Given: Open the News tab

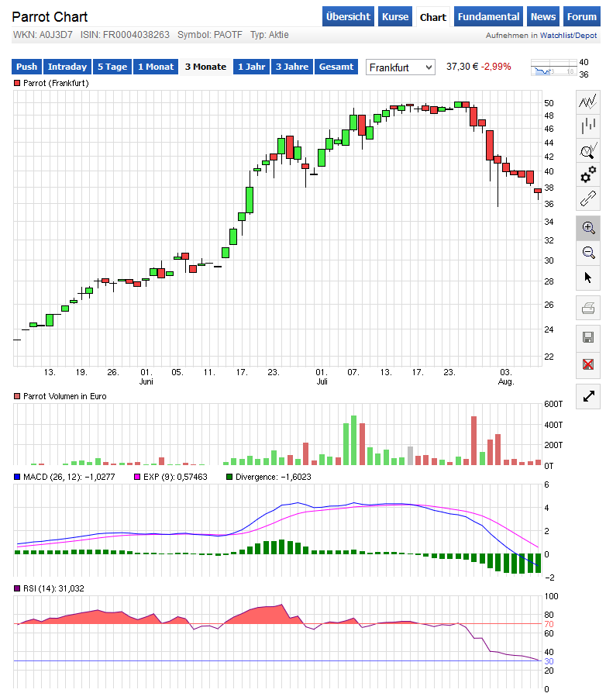Looking at the screenshot, I should coord(543,16).
